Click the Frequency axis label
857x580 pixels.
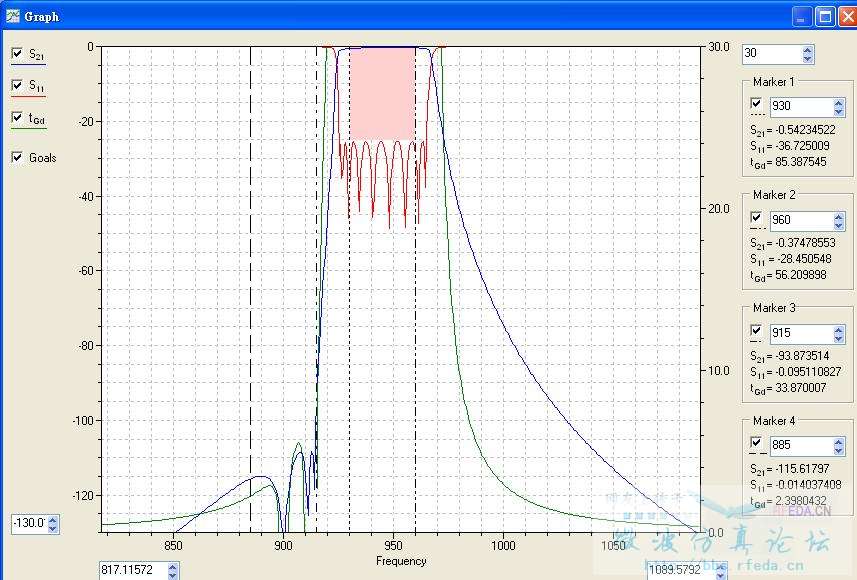401,561
